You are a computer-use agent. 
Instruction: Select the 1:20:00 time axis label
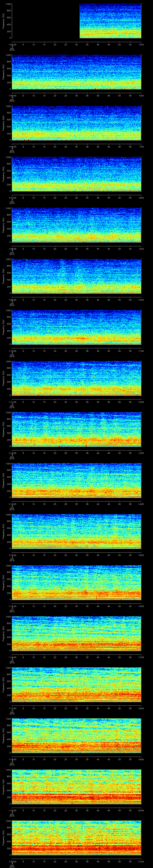[x=12, y=861]
